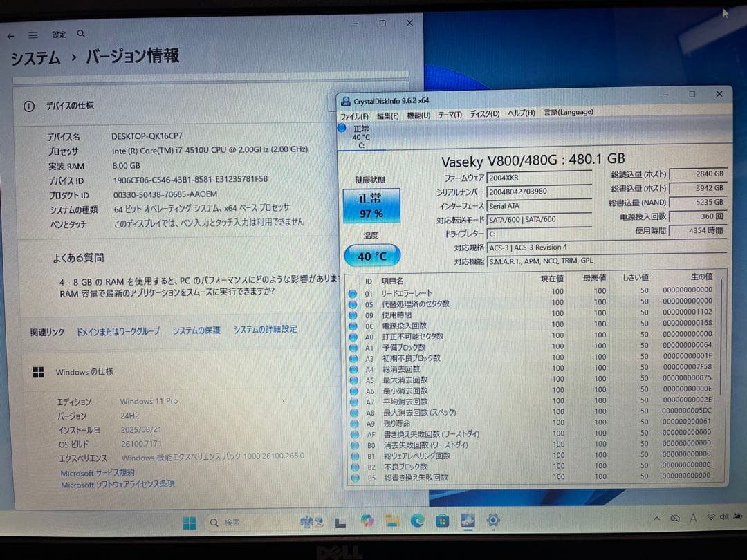This screenshot has height=560, width=747.
Task: Click the status icon for 初期不良ブロック数 row
Action: pyautogui.click(x=353, y=359)
